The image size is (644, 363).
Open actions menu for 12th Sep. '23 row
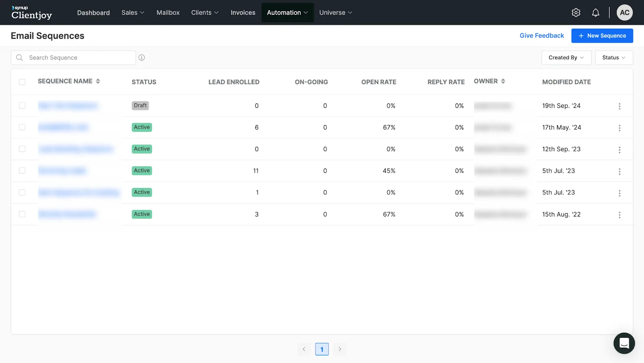click(619, 150)
